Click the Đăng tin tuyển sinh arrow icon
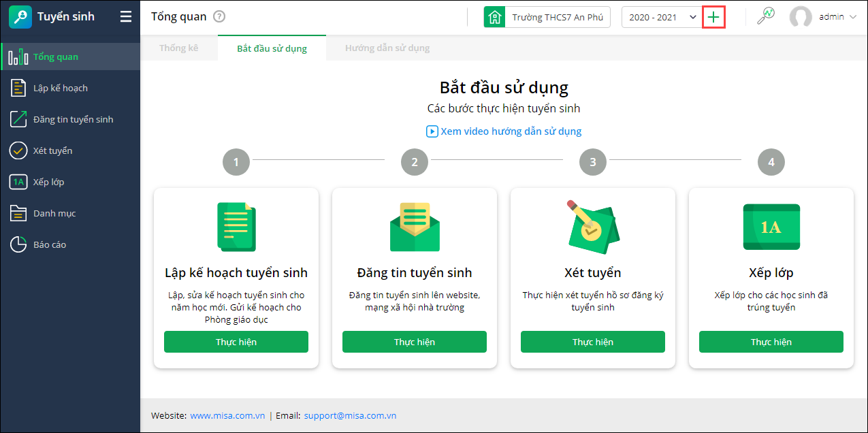This screenshot has width=868, height=433. click(18, 119)
